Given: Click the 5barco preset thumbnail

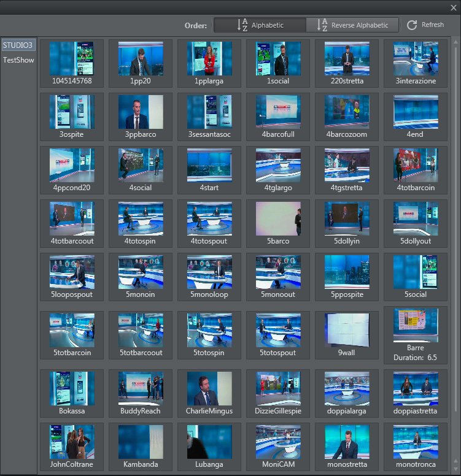Looking at the screenshot, I should [278, 219].
